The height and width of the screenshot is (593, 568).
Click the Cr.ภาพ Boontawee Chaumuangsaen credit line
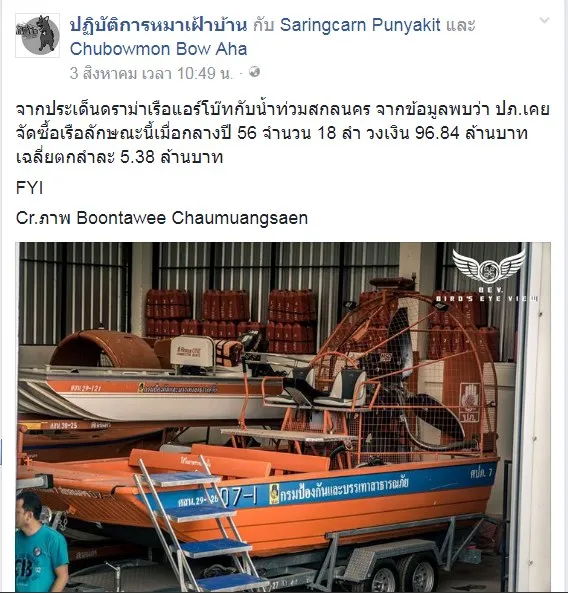point(162,218)
